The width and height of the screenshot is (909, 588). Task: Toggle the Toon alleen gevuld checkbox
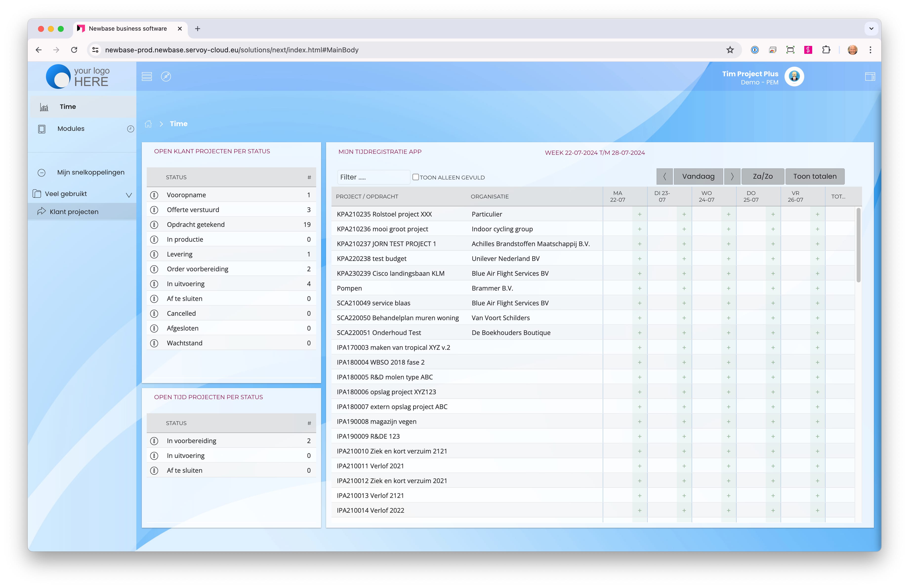pyautogui.click(x=415, y=177)
